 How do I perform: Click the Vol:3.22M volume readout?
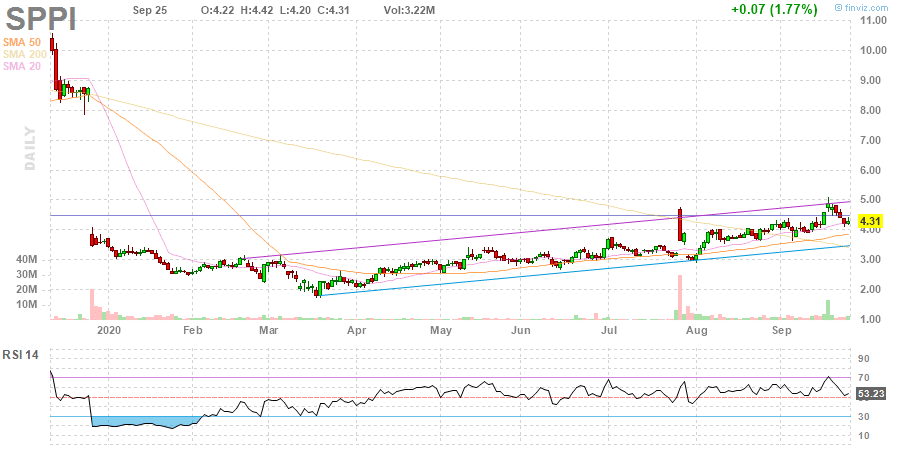(409, 10)
